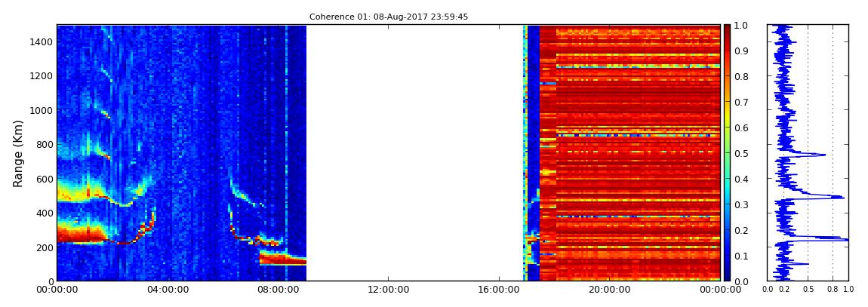Image resolution: width=868 pixels, height=307 pixels.
Task: Pick the "200" range tick label
Action: click(x=45, y=247)
